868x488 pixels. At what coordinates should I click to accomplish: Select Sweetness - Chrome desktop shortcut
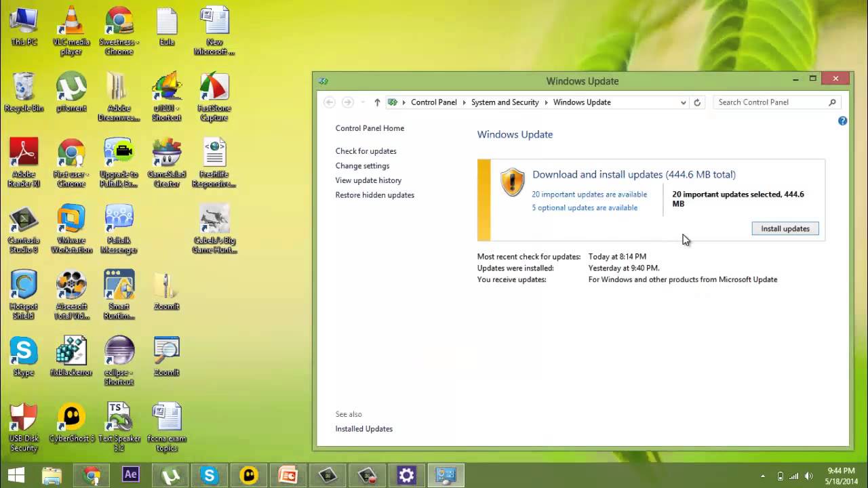[119, 31]
